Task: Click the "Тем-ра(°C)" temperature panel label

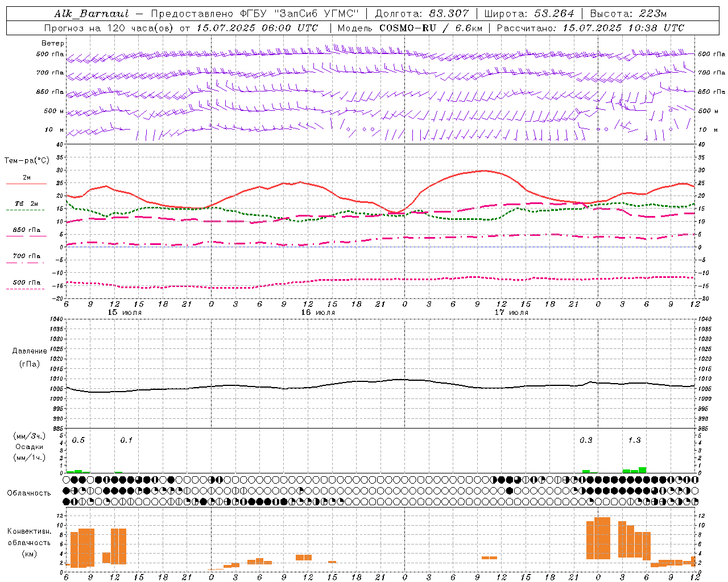Action: point(27,161)
